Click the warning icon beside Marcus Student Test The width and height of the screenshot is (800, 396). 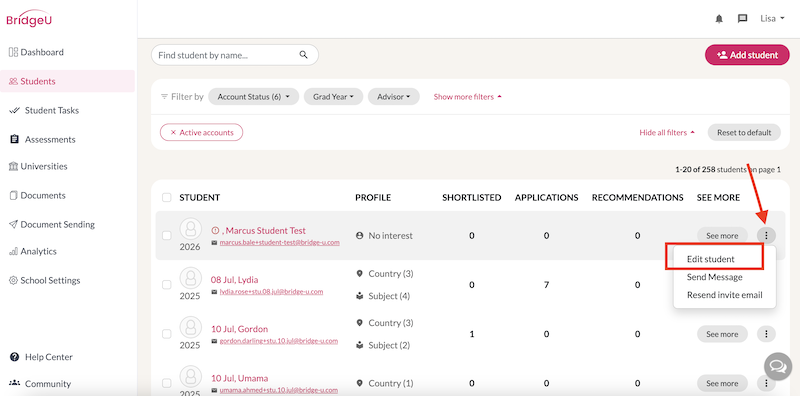(x=215, y=231)
